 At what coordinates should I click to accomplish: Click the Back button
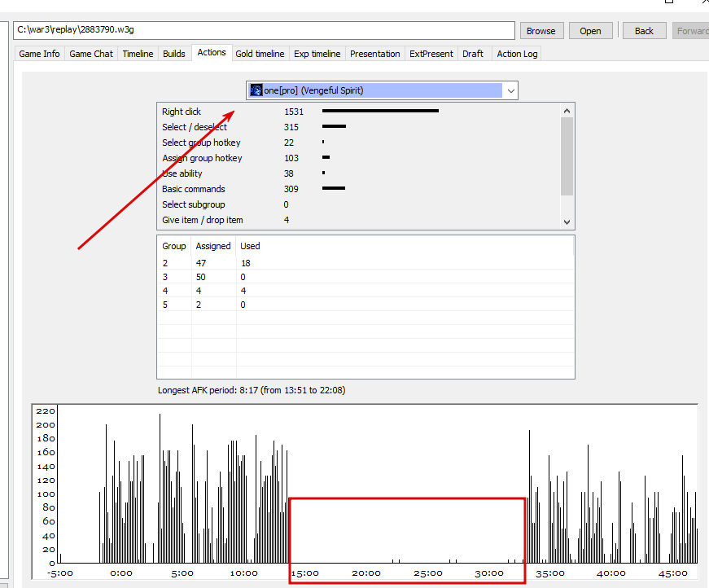pyautogui.click(x=645, y=31)
